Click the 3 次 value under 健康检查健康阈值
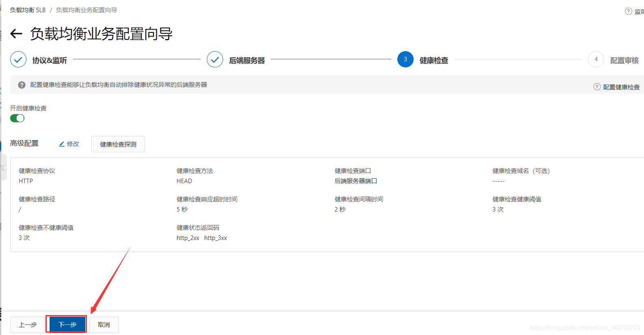Viewport: 644px width, 335px height. click(x=498, y=210)
